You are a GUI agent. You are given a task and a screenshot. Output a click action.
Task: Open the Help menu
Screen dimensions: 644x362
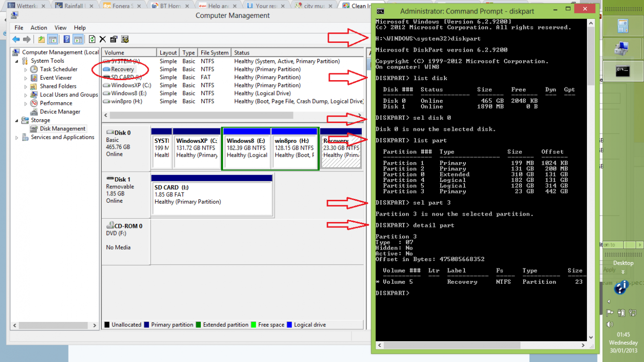(x=80, y=28)
